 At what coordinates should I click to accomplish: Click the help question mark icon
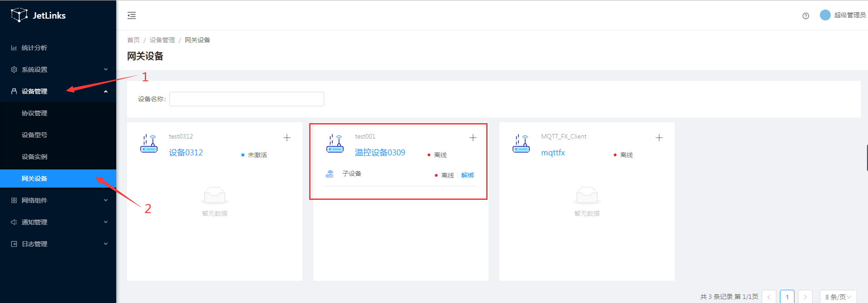(x=806, y=16)
